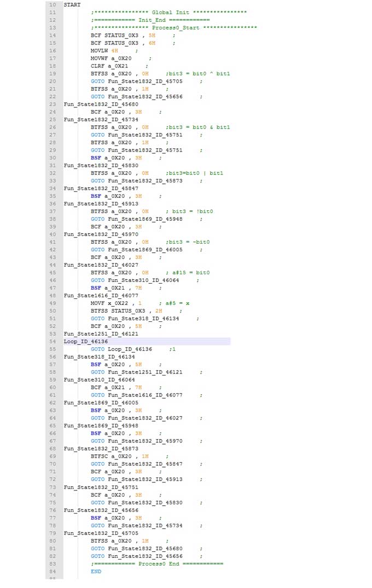Click the comment bit3 = !bit0
The height and width of the screenshot is (588, 372).
tap(189, 211)
